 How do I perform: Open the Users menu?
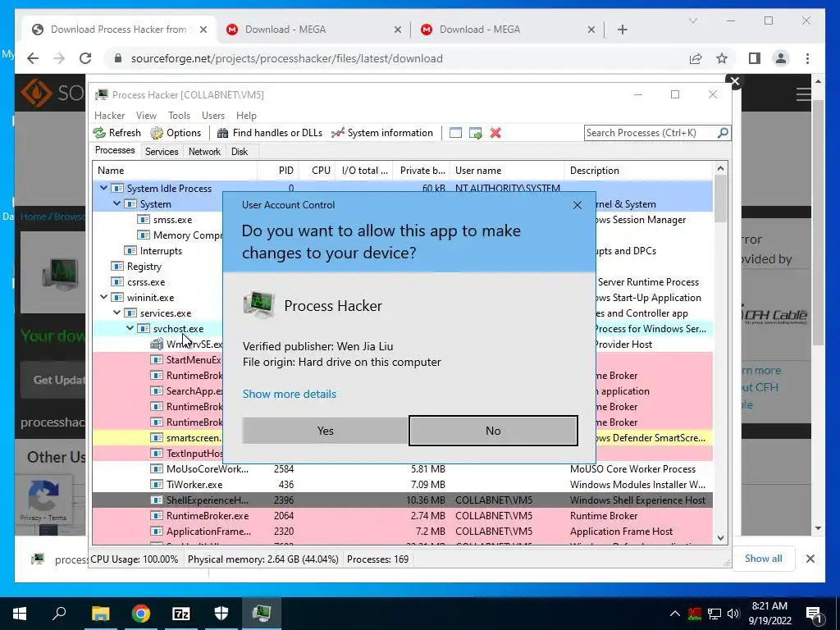tap(213, 116)
